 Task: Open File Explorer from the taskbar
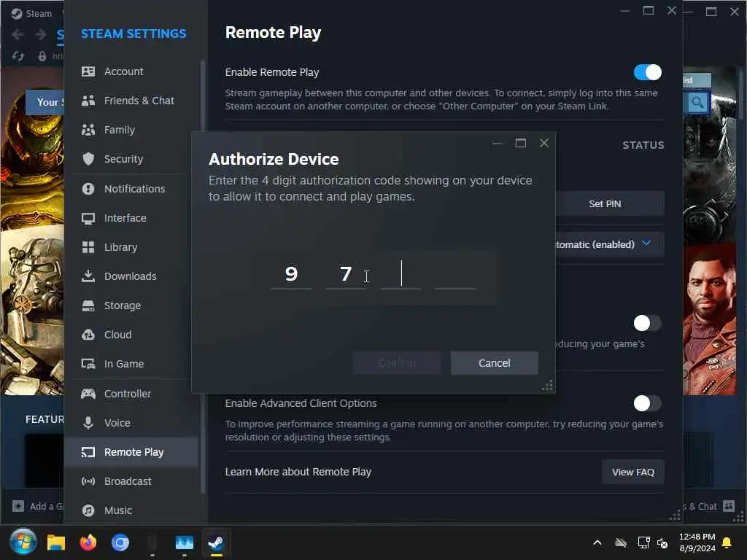(55, 542)
